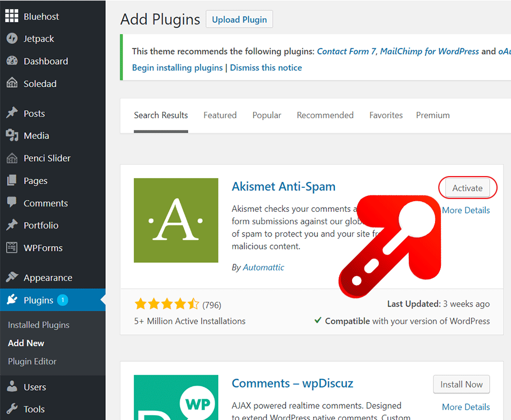Click the Compatible checkmark icon

pos(318,320)
